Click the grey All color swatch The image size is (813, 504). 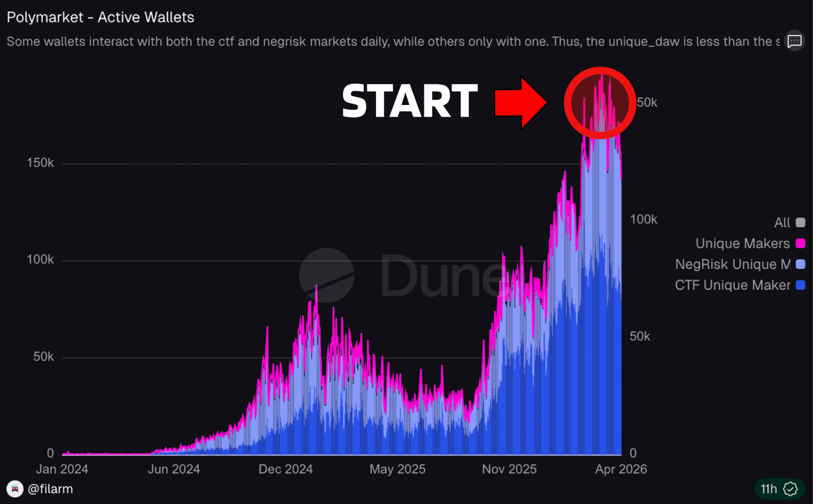pos(801,222)
